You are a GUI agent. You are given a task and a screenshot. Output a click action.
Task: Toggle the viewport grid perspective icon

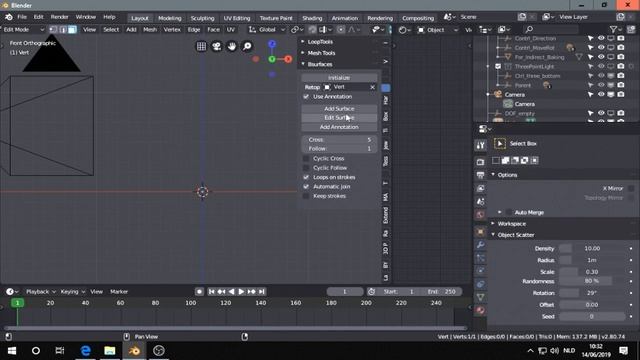(201, 46)
